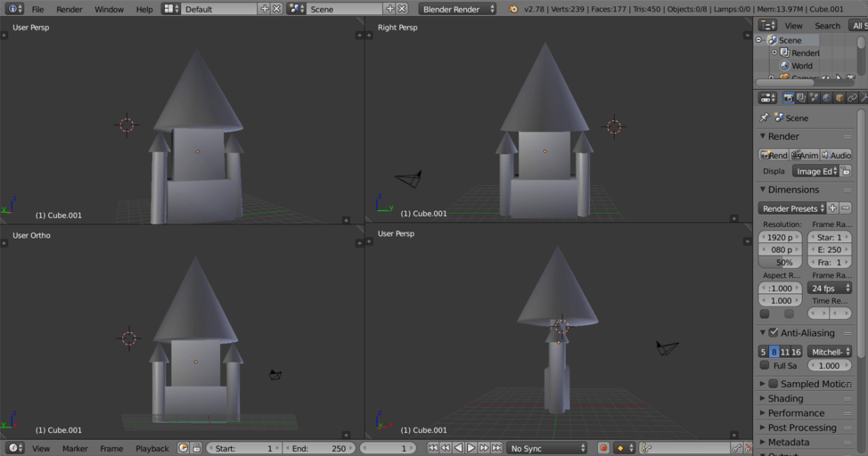Collapse the Render panel
Screen dimensions: 868x456
click(762, 136)
